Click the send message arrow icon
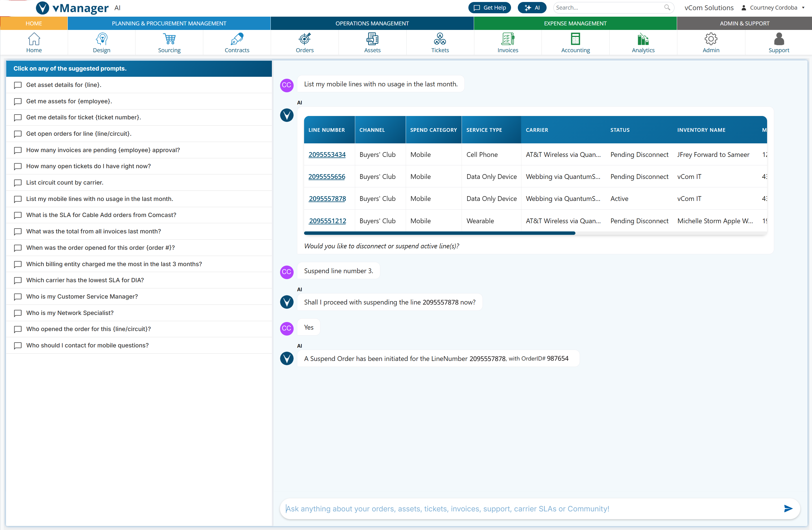The image size is (812, 530). click(788, 509)
